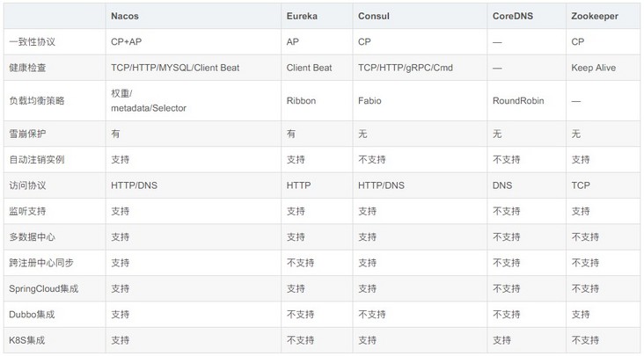Click the Ribbon cell under Eureka
This screenshot has height=356, width=644.
click(301, 100)
